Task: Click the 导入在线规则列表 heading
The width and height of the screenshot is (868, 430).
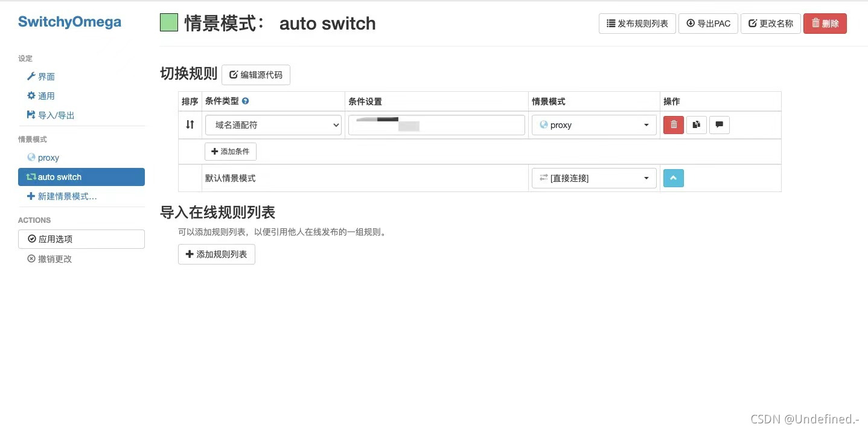Action: click(217, 213)
